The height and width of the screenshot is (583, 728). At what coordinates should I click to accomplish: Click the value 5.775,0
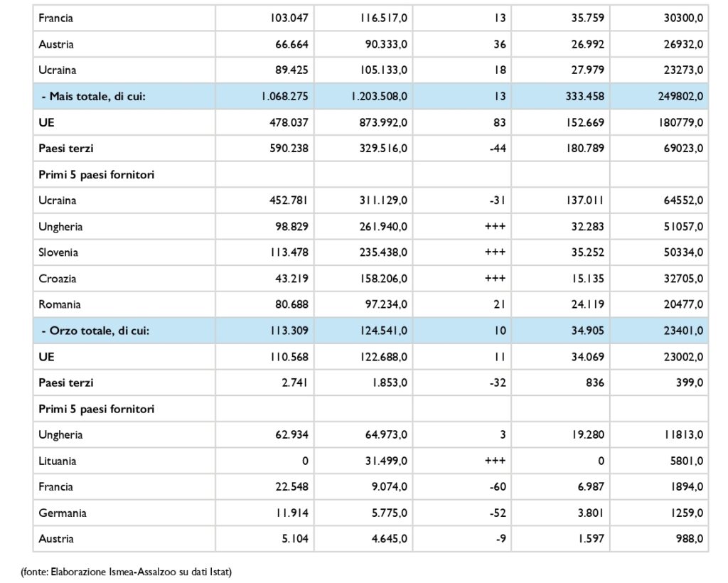(389, 513)
